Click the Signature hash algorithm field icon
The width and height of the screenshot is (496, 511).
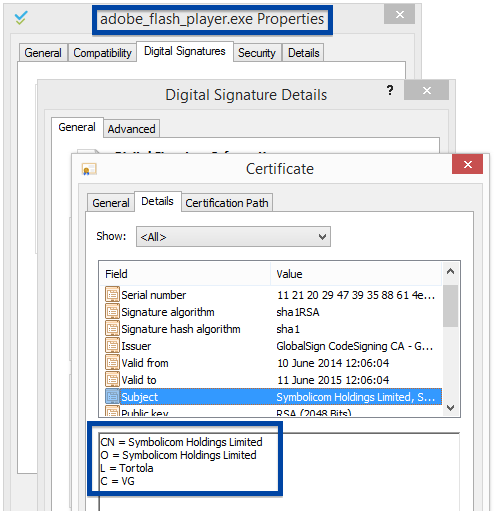point(112,328)
